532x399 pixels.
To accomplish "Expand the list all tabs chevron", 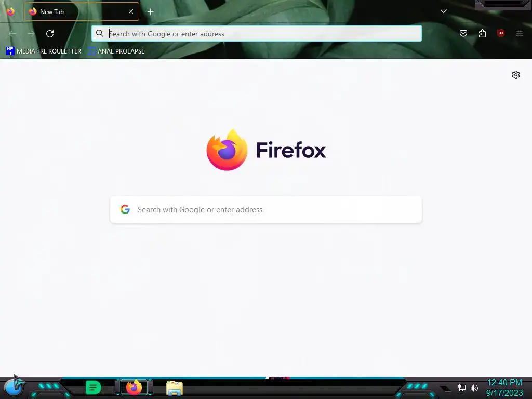I will 444,11.
